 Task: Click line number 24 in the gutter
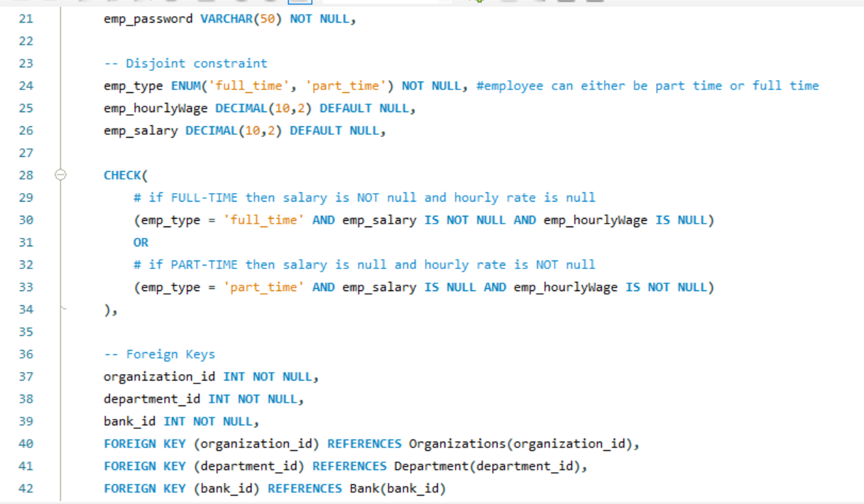tap(26, 85)
